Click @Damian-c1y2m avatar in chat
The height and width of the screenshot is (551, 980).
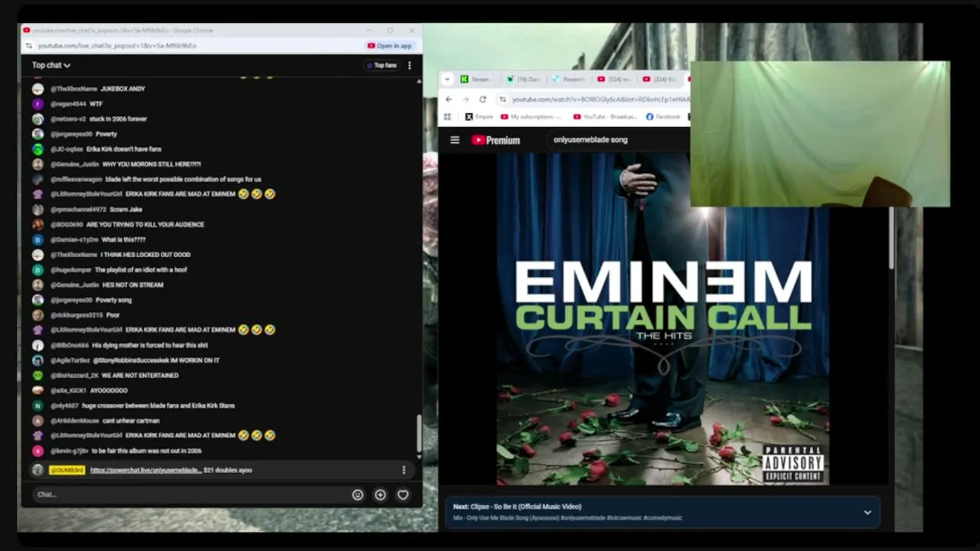[x=38, y=240]
